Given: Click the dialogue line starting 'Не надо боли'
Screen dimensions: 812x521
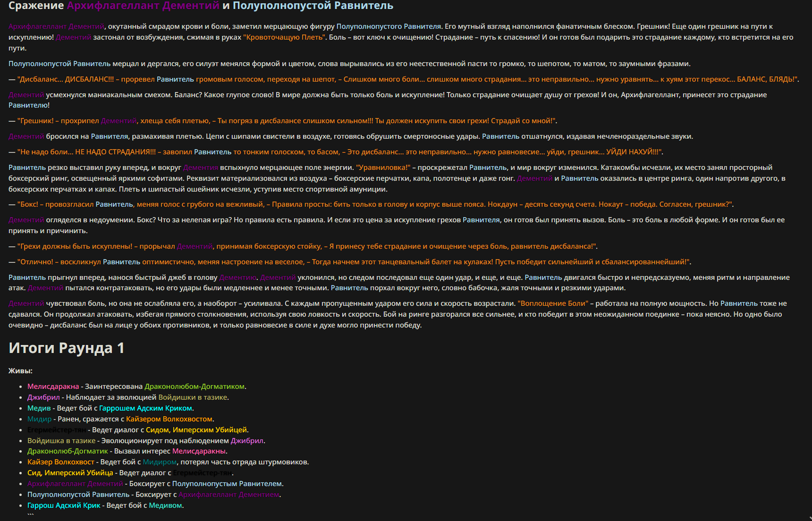Looking at the screenshot, I should (x=336, y=152).
